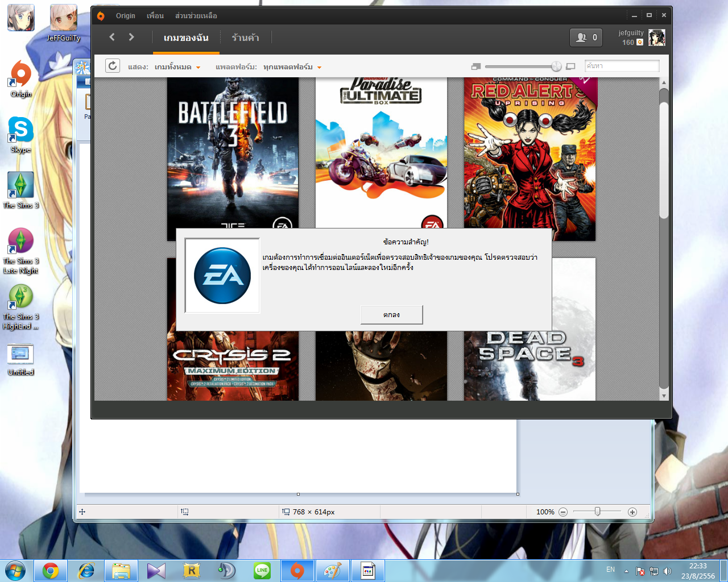Open LINE from the taskbar
728x582 pixels.
pos(262,571)
